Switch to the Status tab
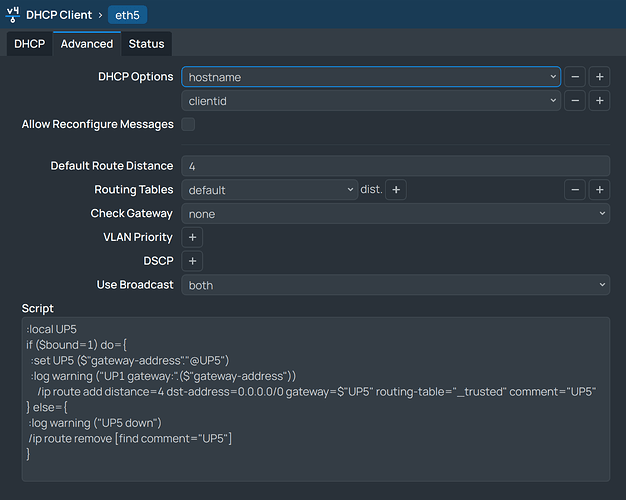Image resolution: width=626 pixels, height=500 pixels. point(146,44)
